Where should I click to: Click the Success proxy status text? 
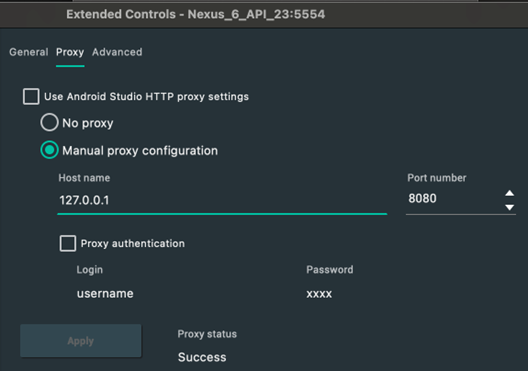click(x=202, y=357)
